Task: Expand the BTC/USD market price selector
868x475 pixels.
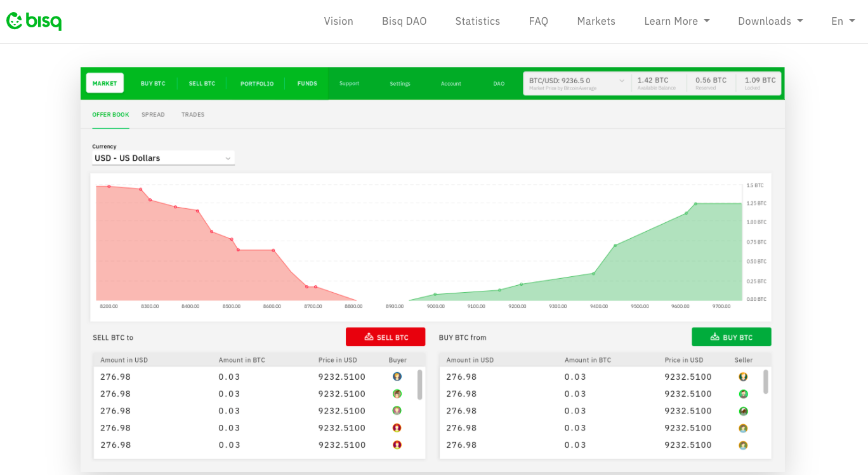Action: 577,83
